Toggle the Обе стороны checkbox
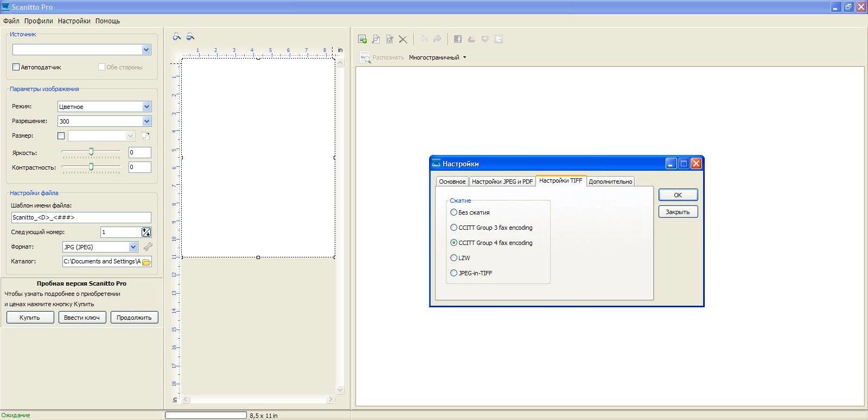868x420 pixels. [101, 67]
